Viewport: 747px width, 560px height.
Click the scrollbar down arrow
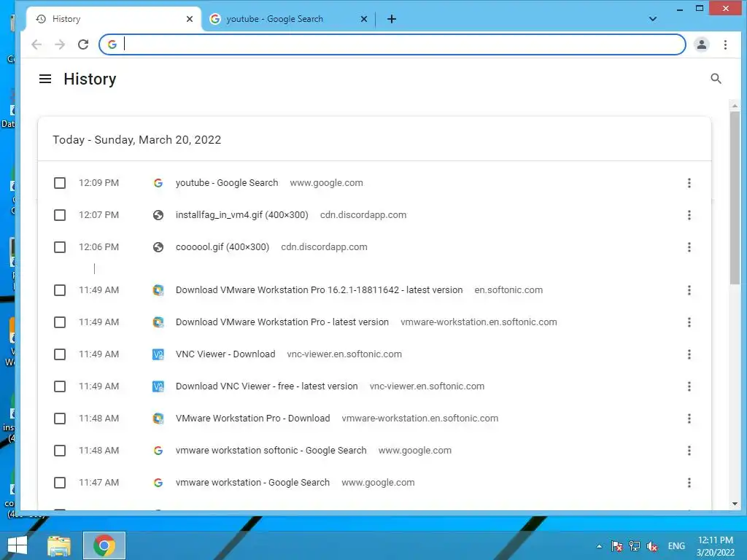click(735, 504)
